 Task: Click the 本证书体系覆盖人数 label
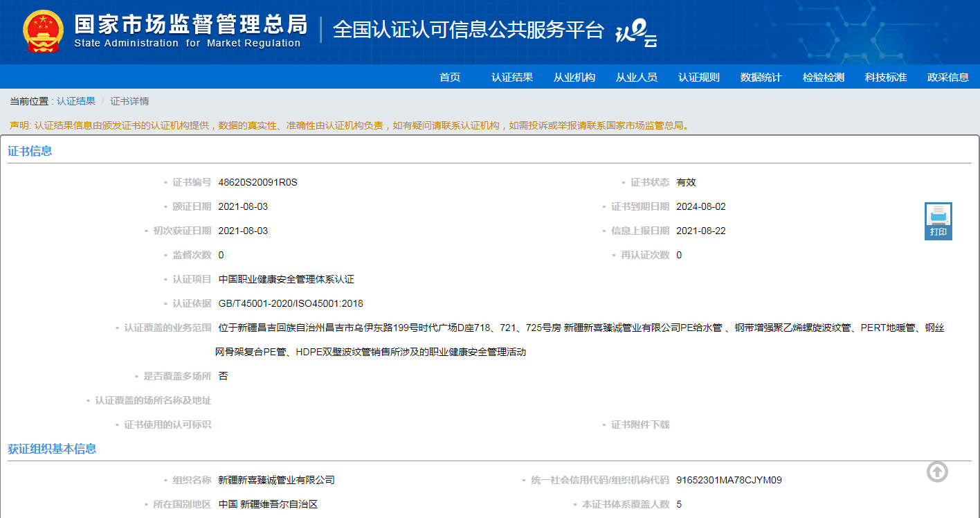click(626, 504)
